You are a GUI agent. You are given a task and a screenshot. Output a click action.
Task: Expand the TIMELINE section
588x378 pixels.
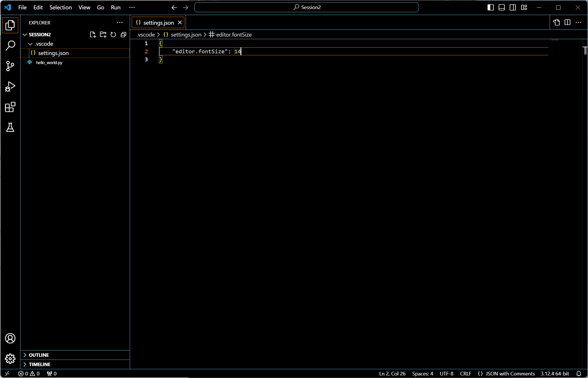[39, 364]
